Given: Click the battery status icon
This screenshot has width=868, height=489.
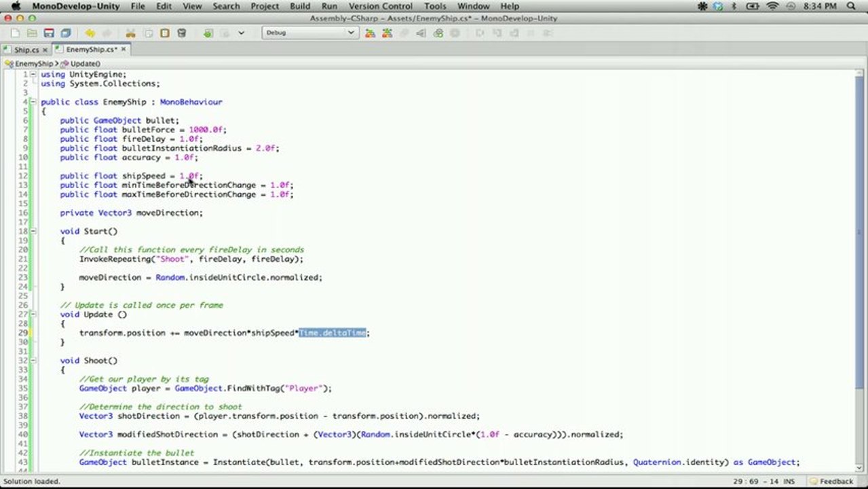Looking at the screenshot, I should pos(754,6).
